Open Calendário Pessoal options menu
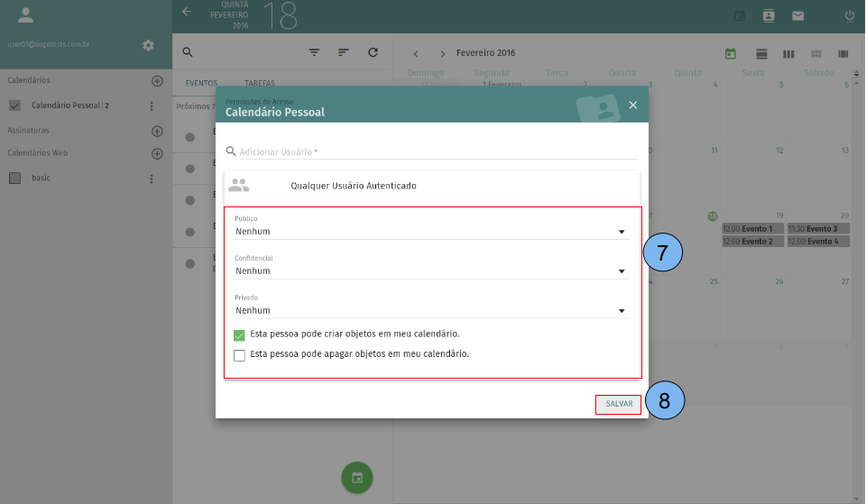The height and width of the screenshot is (504, 866). (152, 106)
